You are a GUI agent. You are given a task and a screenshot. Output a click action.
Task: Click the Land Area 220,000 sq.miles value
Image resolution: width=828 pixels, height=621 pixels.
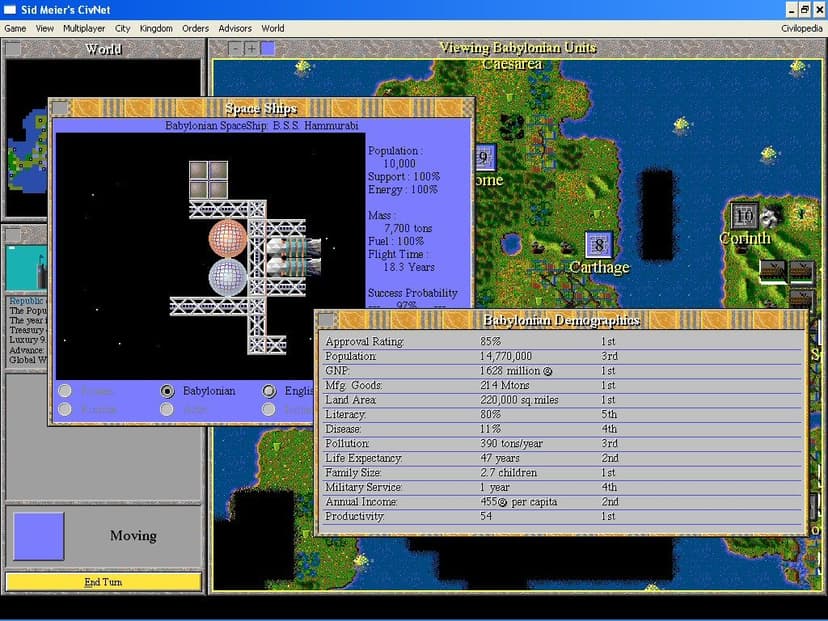[x=519, y=400]
